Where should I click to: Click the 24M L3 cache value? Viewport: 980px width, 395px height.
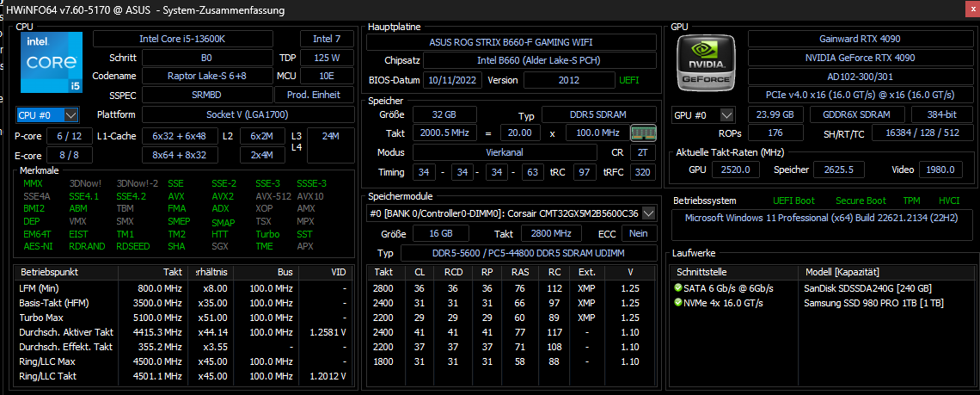point(331,145)
